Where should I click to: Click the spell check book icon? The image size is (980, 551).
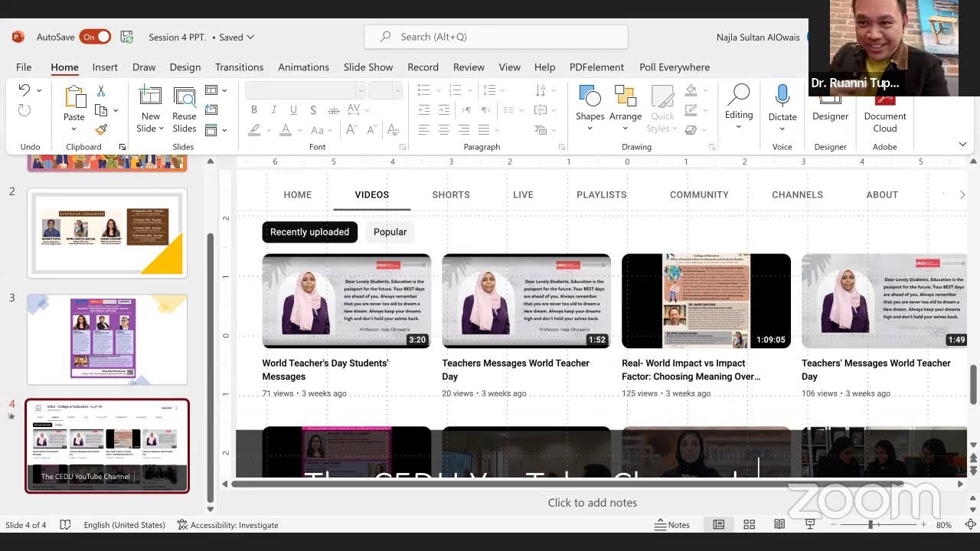tap(65, 525)
